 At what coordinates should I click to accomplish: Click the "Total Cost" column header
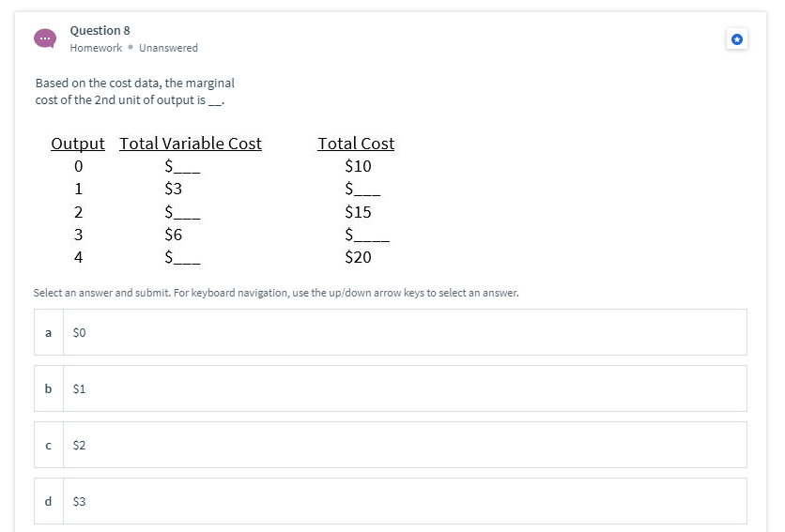[356, 144]
